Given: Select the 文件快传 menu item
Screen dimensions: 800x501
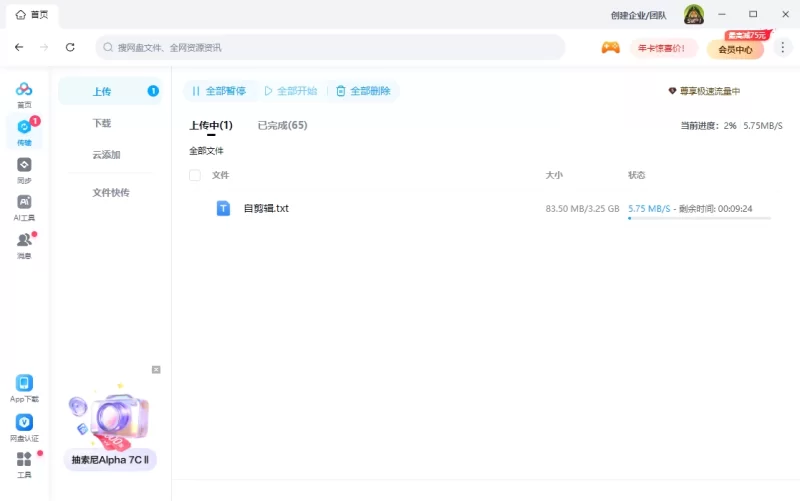Looking at the screenshot, I should pyautogui.click(x=110, y=192).
